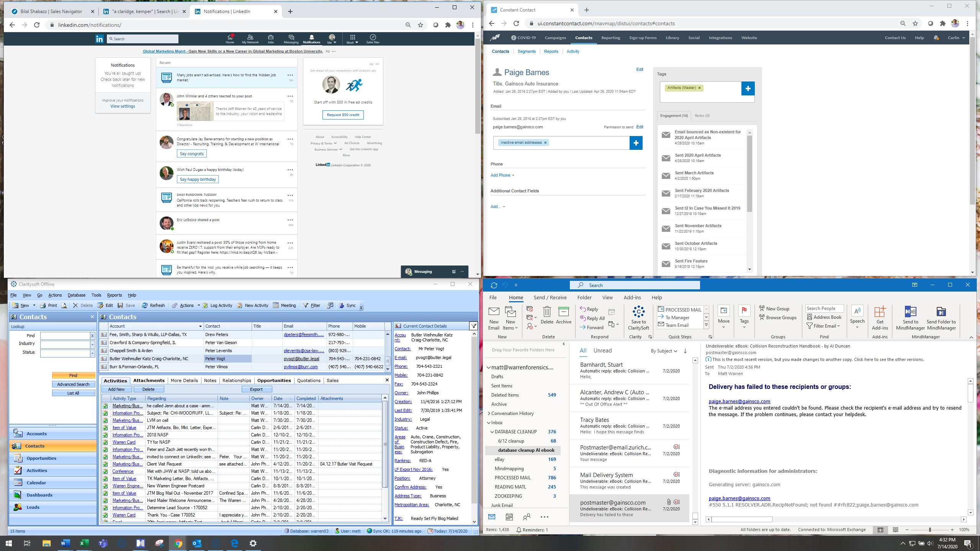The height and width of the screenshot is (551, 980).
Task: Expand Conversation History folder in Outlook
Action: click(x=489, y=413)
